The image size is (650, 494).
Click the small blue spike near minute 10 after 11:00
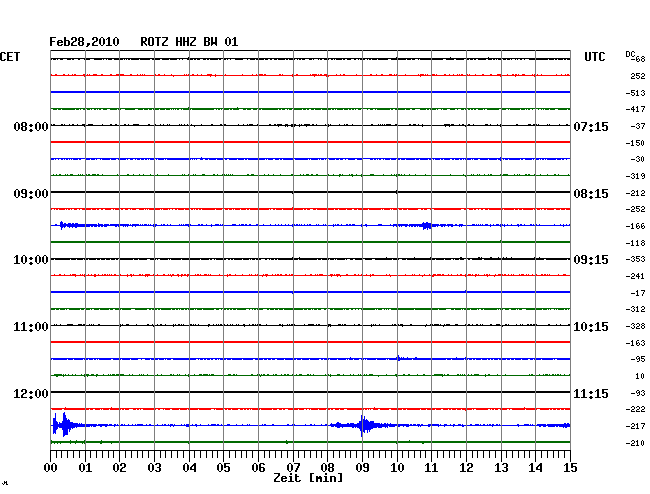[x=399, y=358]
